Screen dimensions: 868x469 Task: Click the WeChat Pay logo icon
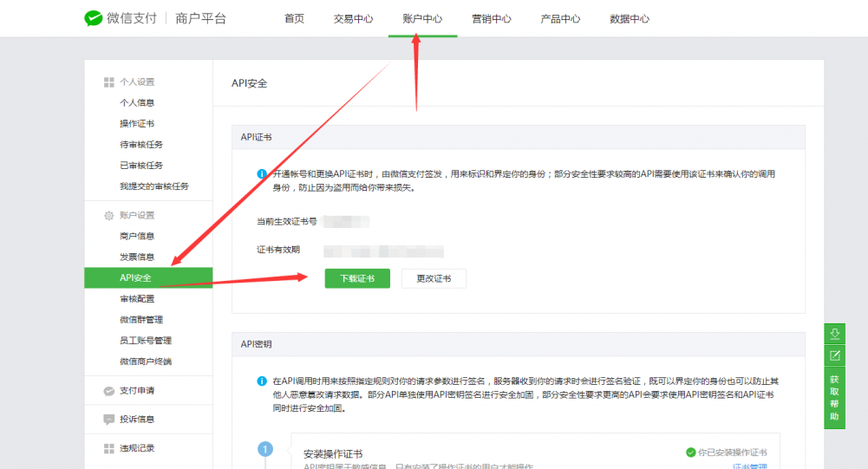coord(93,18)
